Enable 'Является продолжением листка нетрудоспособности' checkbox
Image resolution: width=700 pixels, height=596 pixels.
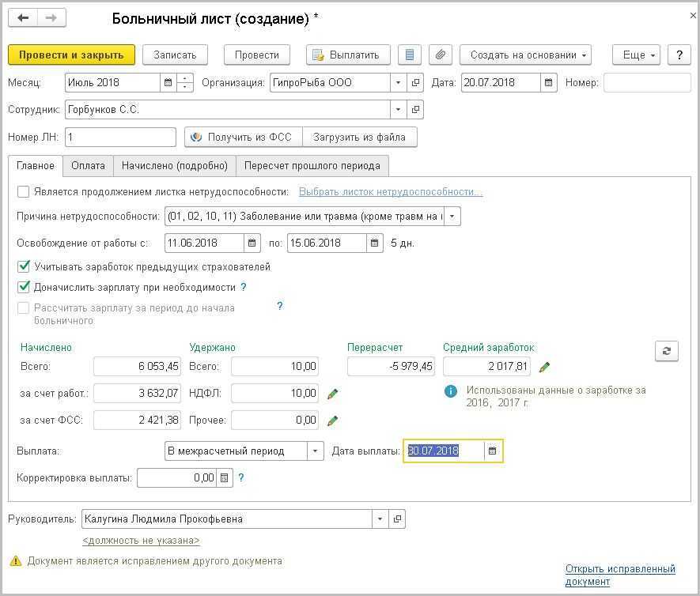click(x=24, y=191)
